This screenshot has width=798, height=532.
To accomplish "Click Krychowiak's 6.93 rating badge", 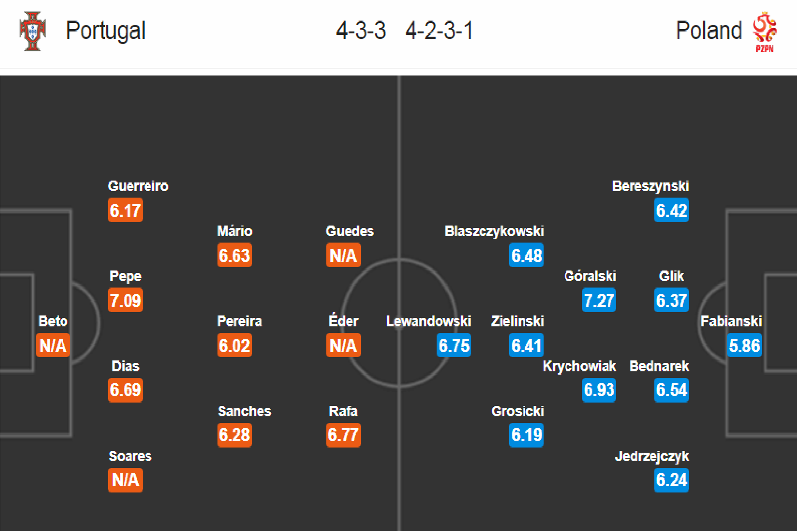I will 599,390.
